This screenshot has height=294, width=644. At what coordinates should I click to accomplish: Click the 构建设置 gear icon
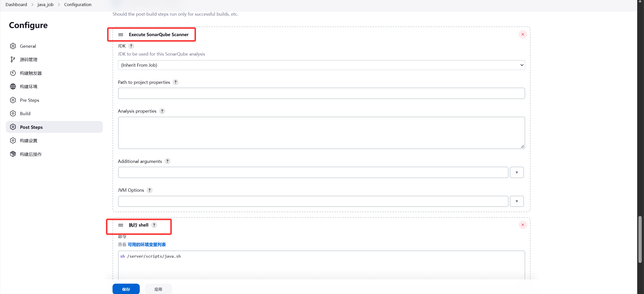click(13, 140)
